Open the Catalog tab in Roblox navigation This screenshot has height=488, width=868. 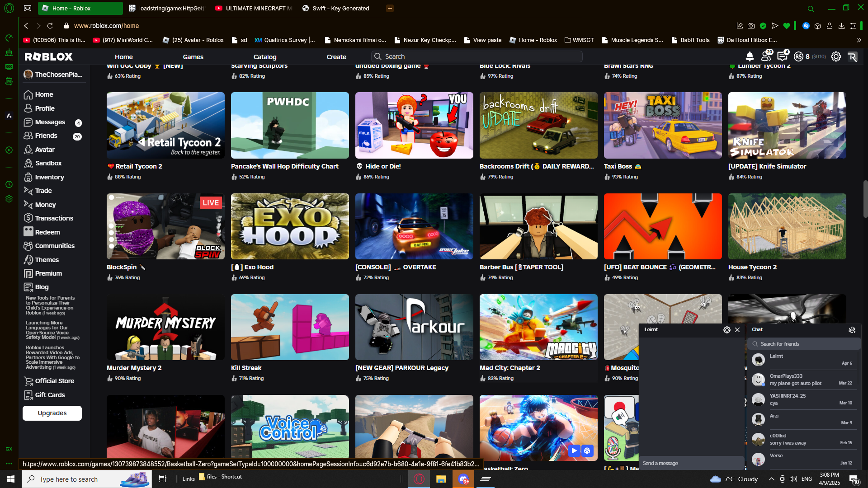pyautogui.click(x=265, y=57)
